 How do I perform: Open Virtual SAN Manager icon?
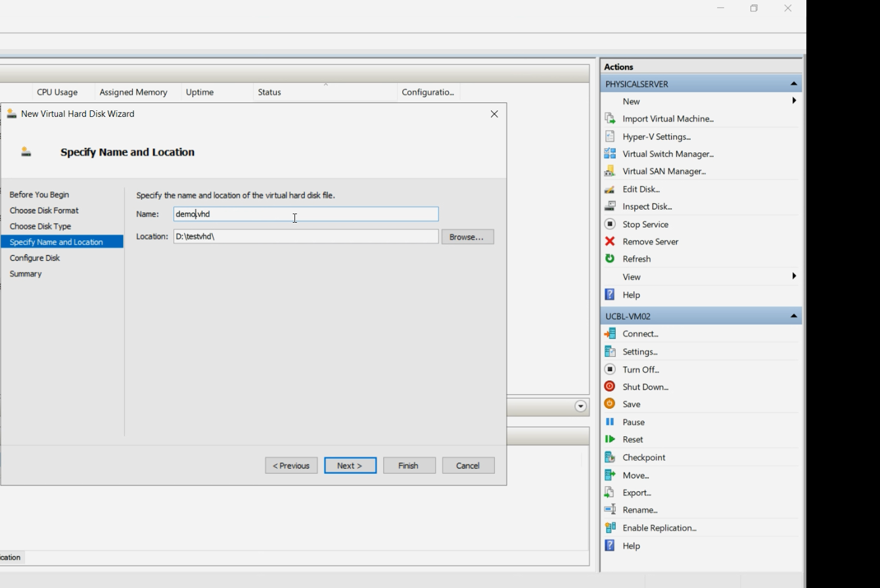pos(610,171)
